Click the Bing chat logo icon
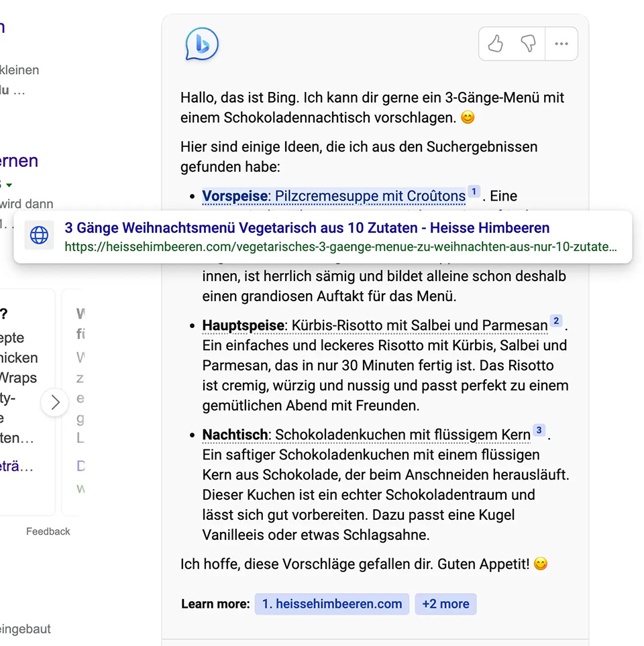644x646 pixels. [202, 44]
